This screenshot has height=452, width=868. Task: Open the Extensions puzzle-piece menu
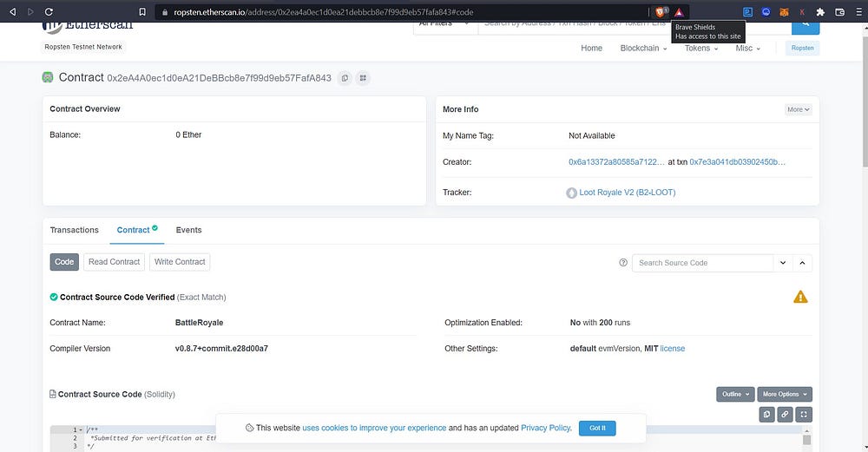(x=820, y=11)
